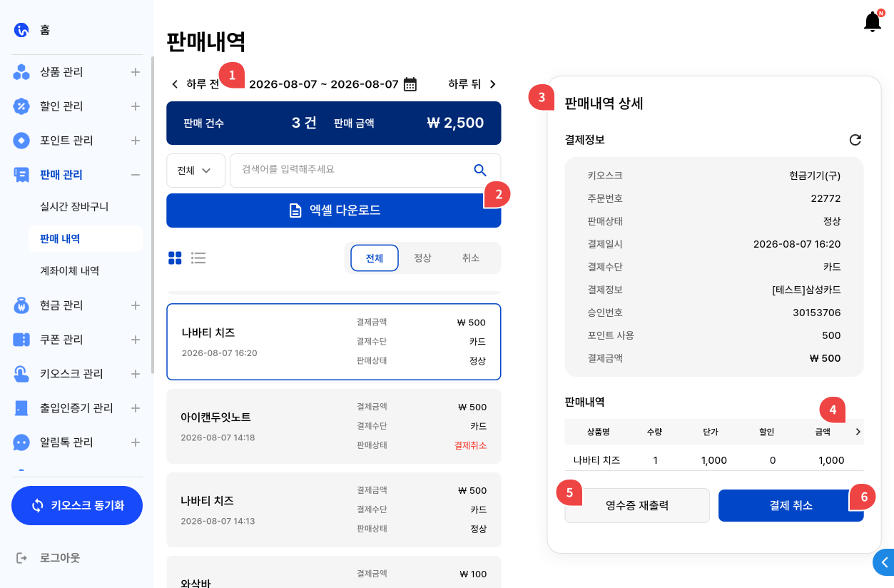Image resolution: width=894 pixels, height=588 pixels.
Task: Click ₩ 2,500 sales amount total
Action: (x=455, y=123)
